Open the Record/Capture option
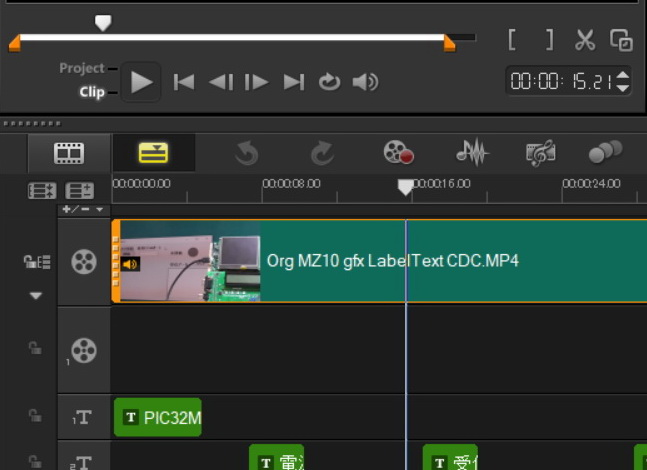The height and width of the screenshot is (470, 647). pos(398,153)
